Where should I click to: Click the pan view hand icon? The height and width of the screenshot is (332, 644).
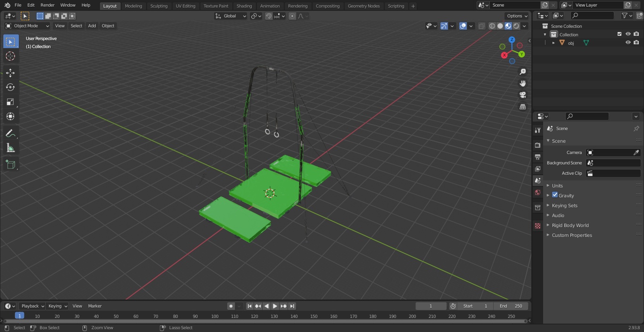tap(522, 83)
